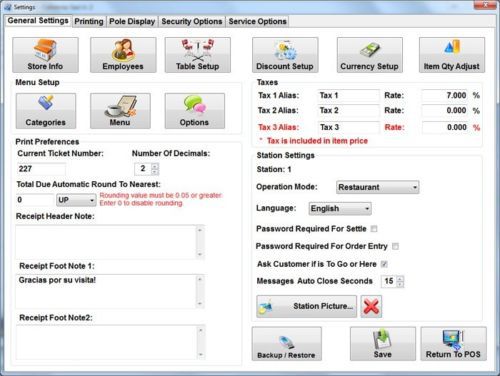This screenshot has width=500, height=376.
Task: Expand the Operation Mode dropdown
Action: [378, 187]
